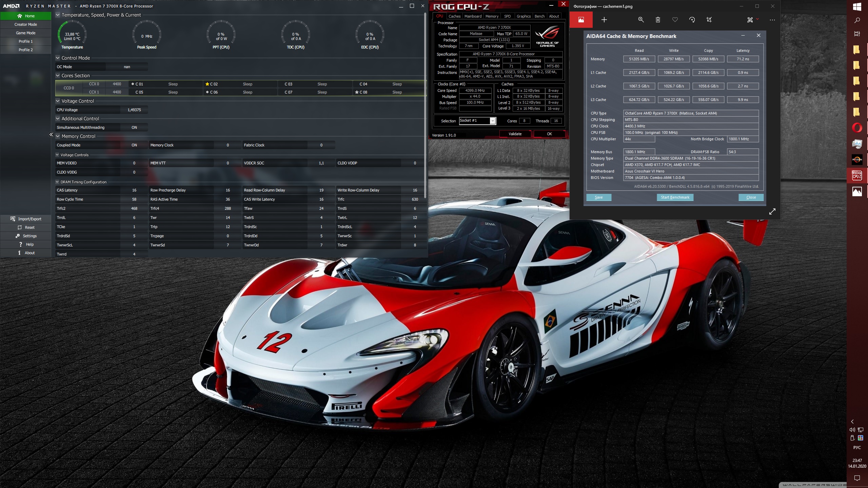
Task: Collapse the Voltage Control section
Action: coord(58,101)
